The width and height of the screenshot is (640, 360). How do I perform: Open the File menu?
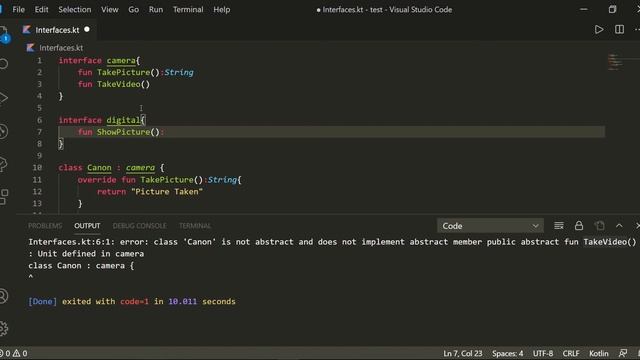(x=18, y=9)
